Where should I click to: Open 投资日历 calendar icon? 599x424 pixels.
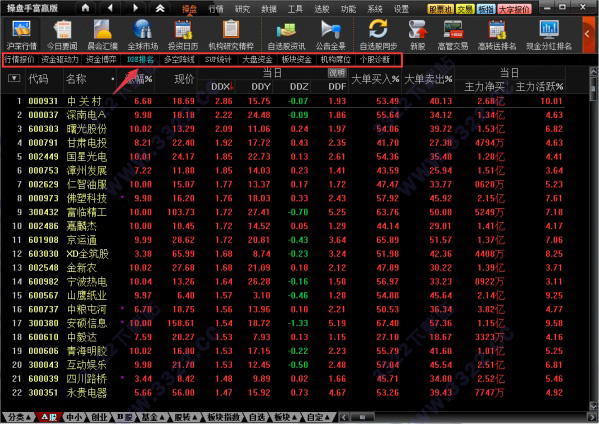point(183,35)
